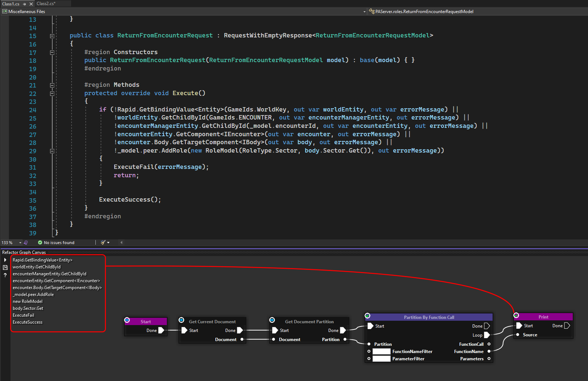Click FunctionCall output port

(489, 344)
